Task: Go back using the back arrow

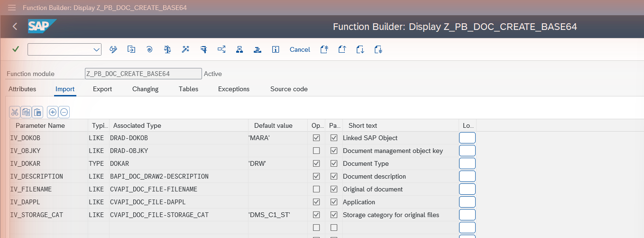Action: pyautogui.click(x=15, y=27)
